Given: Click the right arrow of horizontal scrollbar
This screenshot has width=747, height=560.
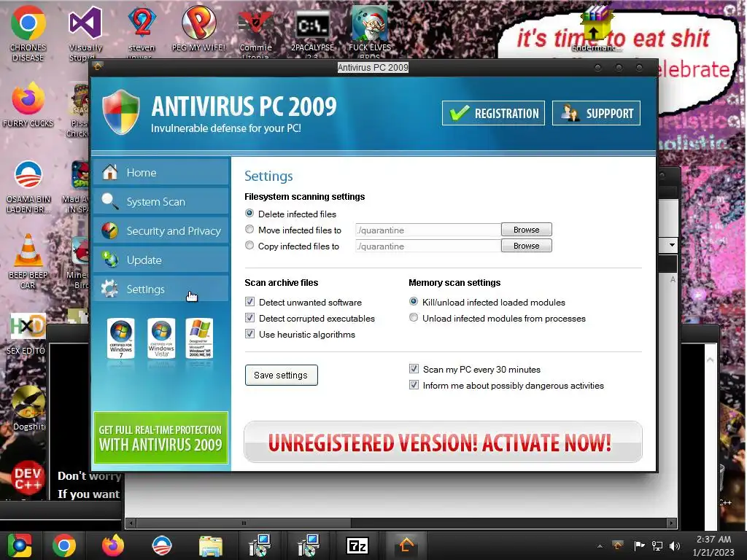Looking at the screenshot, I should coord(672,523).
